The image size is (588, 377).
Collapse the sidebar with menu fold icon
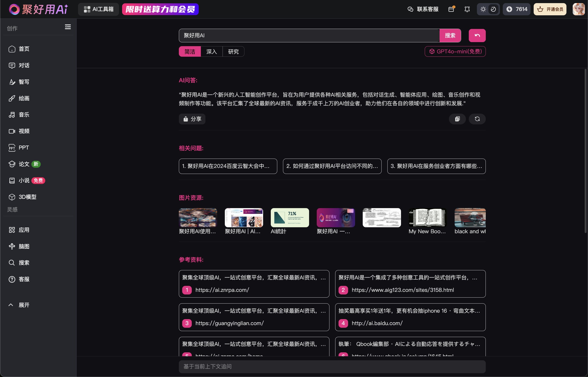(x=68, y=27)
